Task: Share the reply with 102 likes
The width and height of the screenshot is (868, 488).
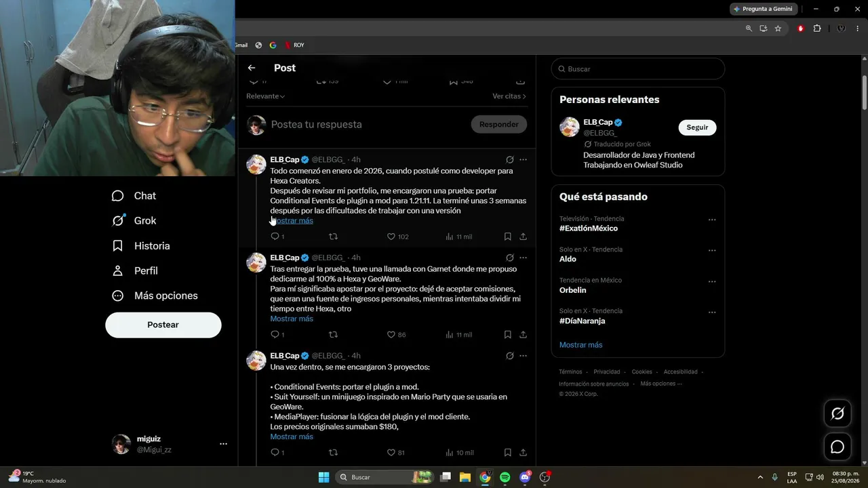Action: (523, 237)
